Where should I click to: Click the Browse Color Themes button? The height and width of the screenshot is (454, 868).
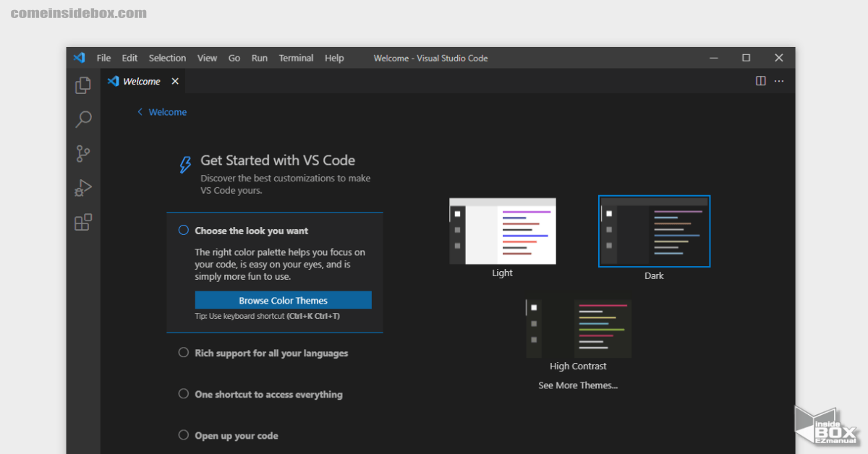[283, 300]
